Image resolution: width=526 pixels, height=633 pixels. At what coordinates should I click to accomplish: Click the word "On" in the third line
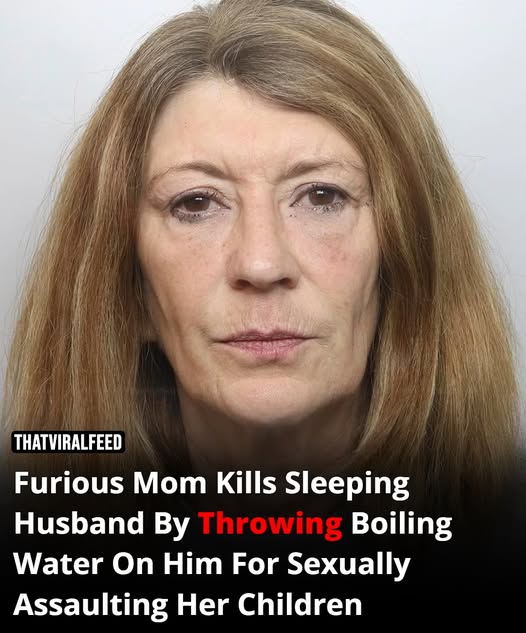tap(133, 564)
